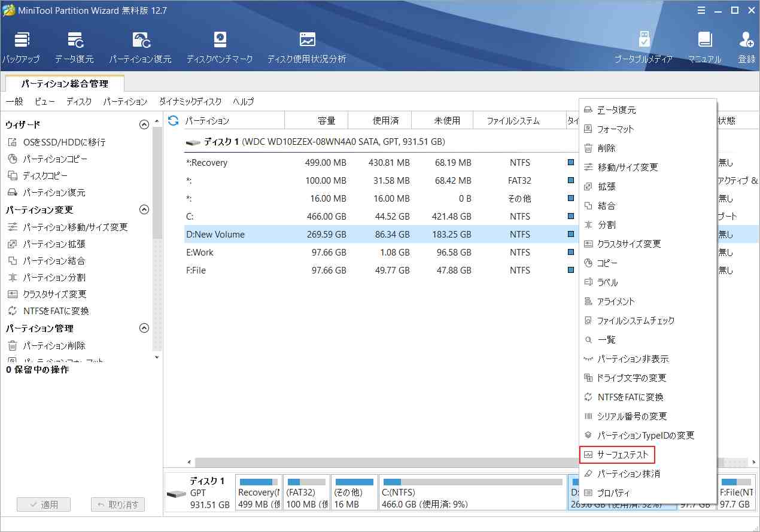Open the マニュアル
Viewport: 760px width, 532px height.
coord(705,45)
